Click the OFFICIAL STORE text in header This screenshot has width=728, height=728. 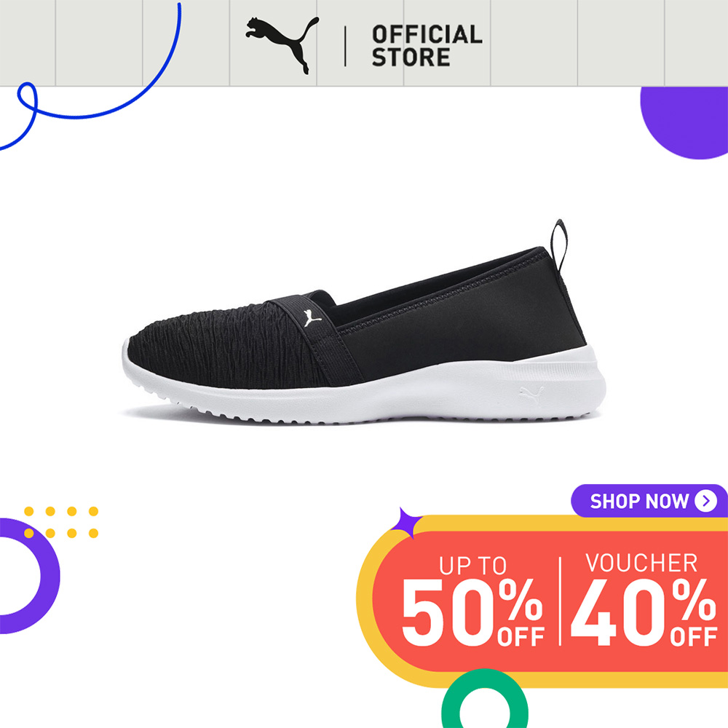(x=427, y=46)
